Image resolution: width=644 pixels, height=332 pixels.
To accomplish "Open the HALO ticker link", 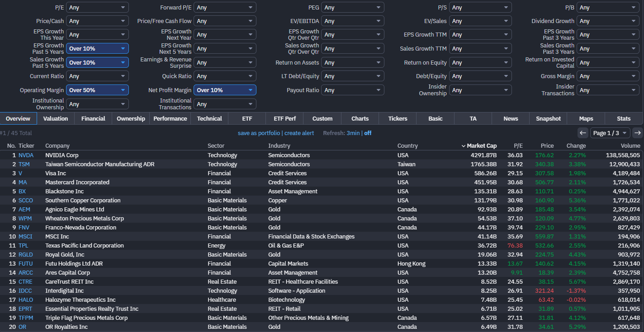I will tap(26, 300).
